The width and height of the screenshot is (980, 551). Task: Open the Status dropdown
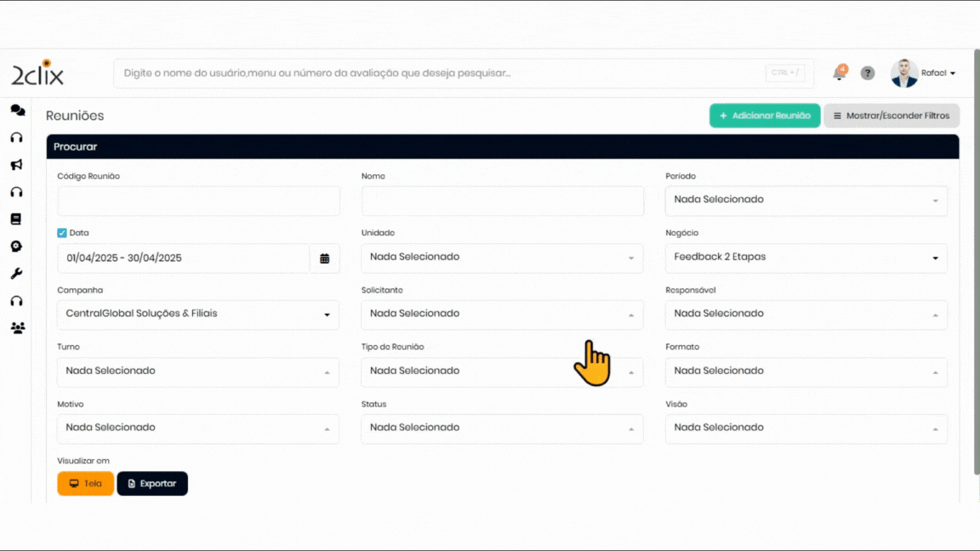[502, 429]
